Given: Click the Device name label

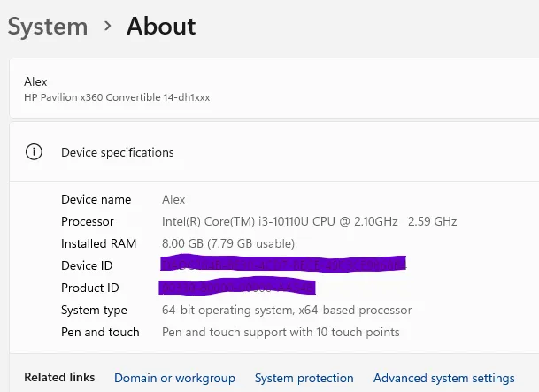Looking at the screenshot, I should click(96, 199).
